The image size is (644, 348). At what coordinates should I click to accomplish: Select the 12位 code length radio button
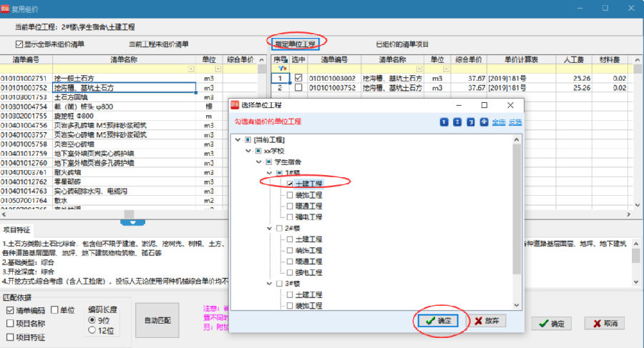click(x=92, y=331)
